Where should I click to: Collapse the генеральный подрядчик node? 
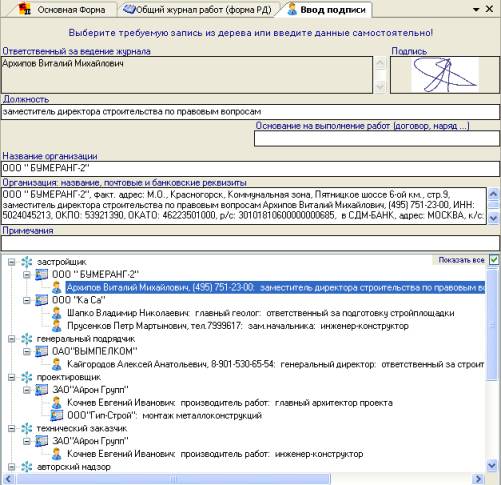12,339
